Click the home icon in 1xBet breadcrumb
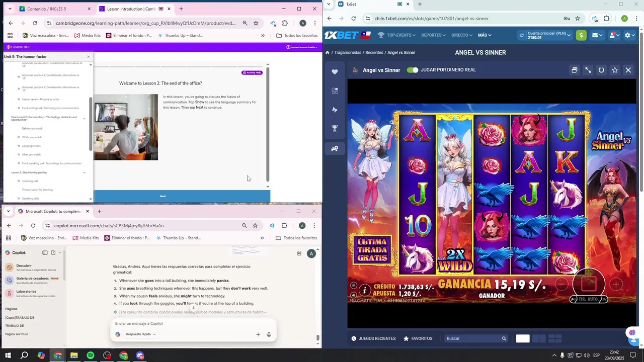The height and width of the screenshot is (362, 644). (x=328, y=53)
